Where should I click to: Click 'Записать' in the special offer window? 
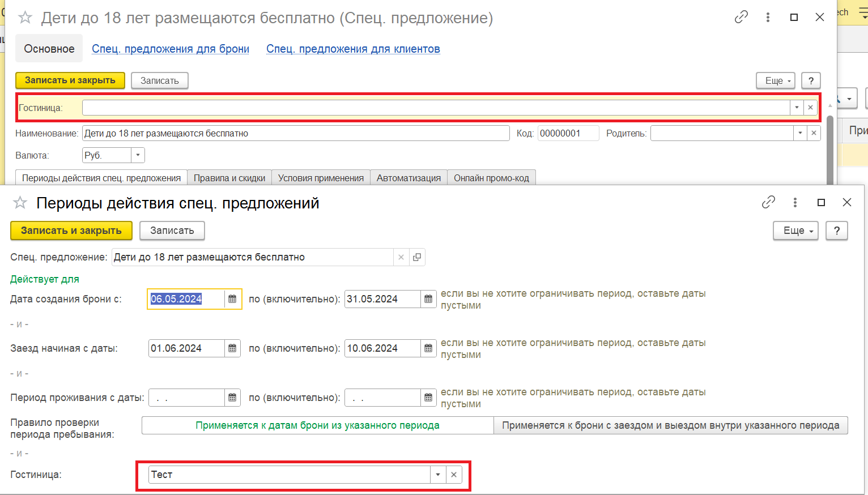(x=160, y=80)
